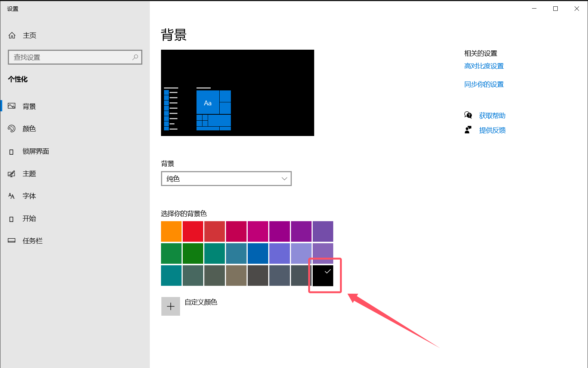Click the lock screen icon beside 锁屏界面
Screen dimensions: 588x368
pos(12,152)
